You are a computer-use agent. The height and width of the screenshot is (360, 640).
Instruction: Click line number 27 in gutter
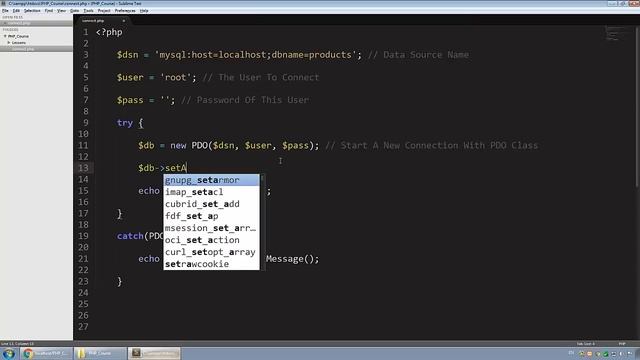[x=83, y=327]
